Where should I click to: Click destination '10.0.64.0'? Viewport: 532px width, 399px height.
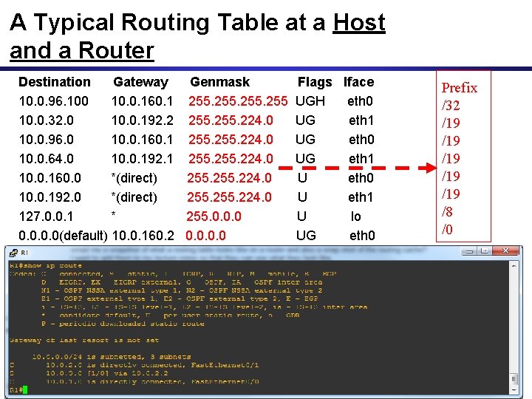pyautogui.click(x=46, y=159)
